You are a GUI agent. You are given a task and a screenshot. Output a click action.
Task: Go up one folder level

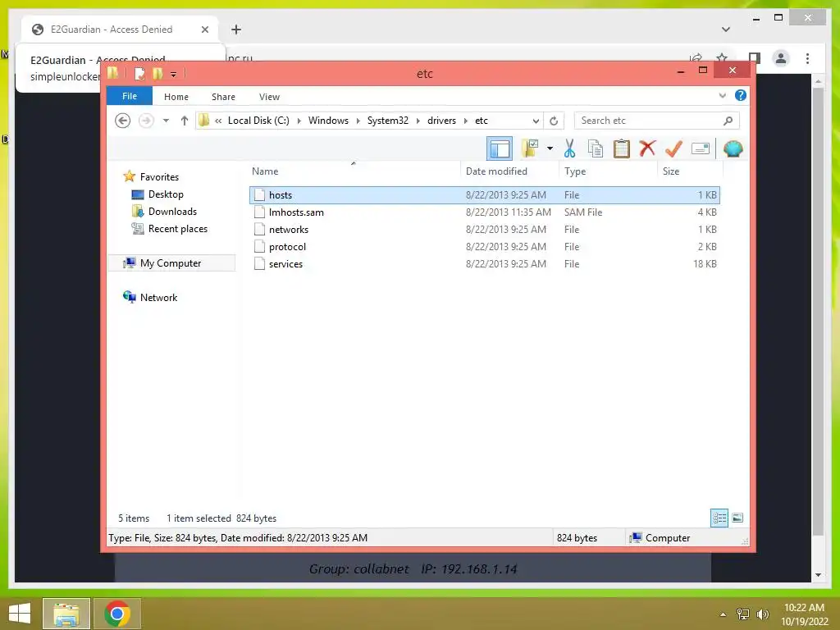(185, 121)
